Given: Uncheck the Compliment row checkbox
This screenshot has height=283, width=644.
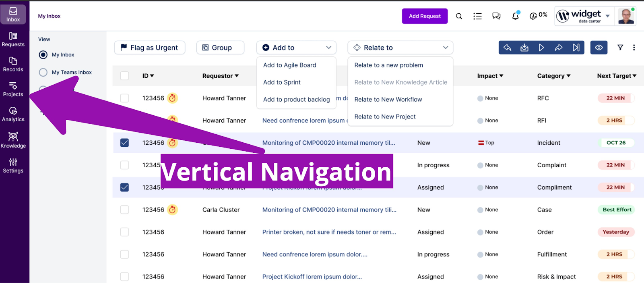Looking at the screenshot, I should pos(125,187).
